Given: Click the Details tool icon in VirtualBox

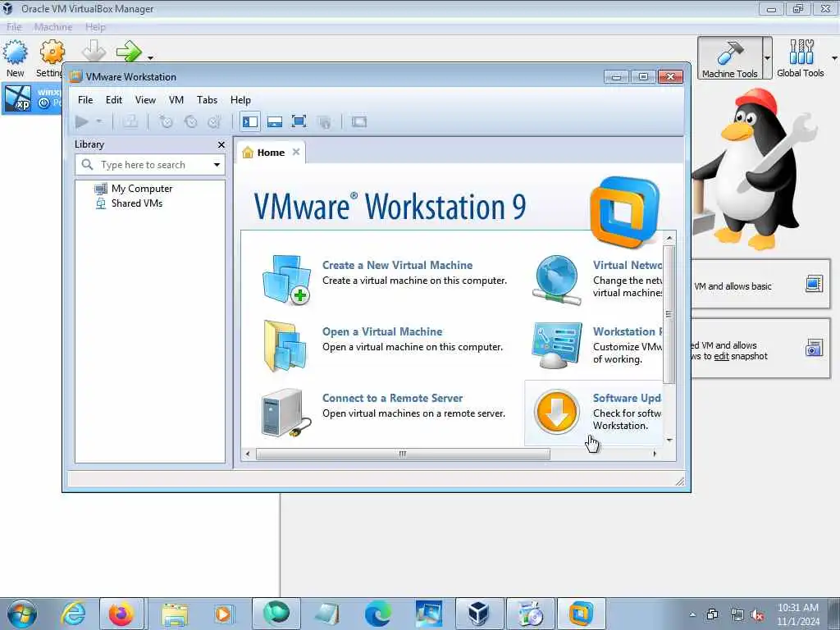Looking at the screenshot, I should 814,284.
